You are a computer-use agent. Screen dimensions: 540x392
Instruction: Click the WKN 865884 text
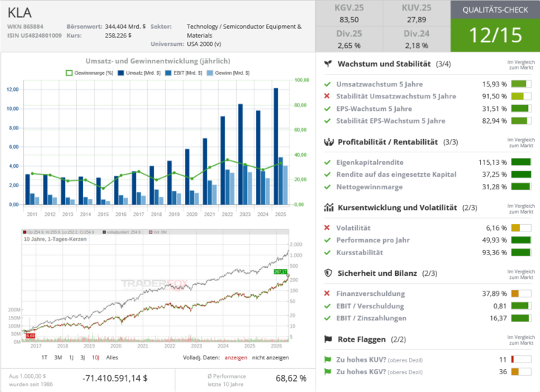(x=25, y=27)
